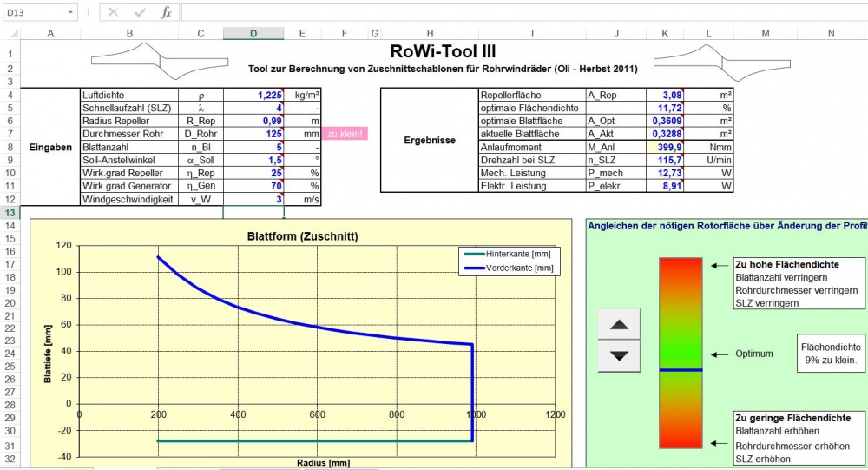The height and width of the screenshot is (470, 868).
Task: Click the Insert Function fx icon
Action: (166, 13)
